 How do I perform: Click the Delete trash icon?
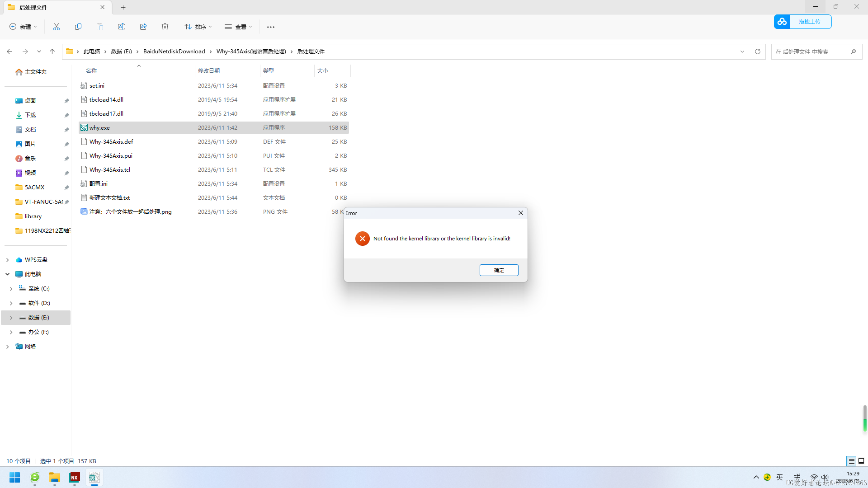[x=165, y=27]
